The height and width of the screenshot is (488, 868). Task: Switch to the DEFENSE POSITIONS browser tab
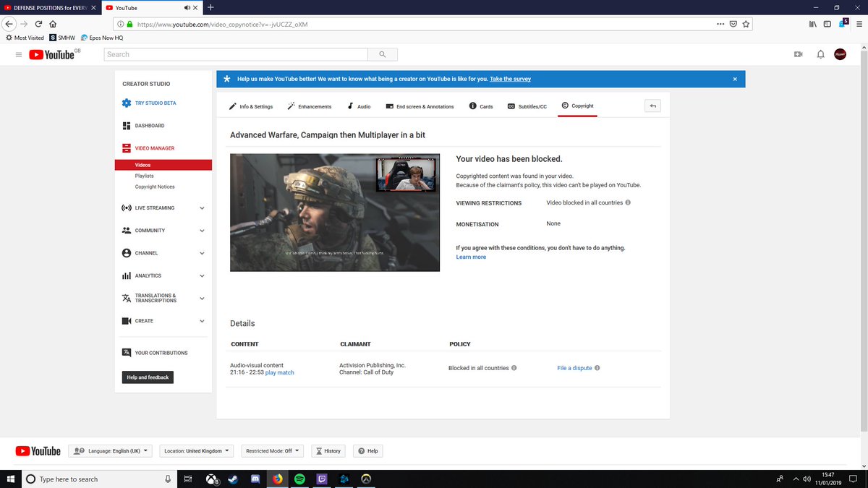click(49, 7)
